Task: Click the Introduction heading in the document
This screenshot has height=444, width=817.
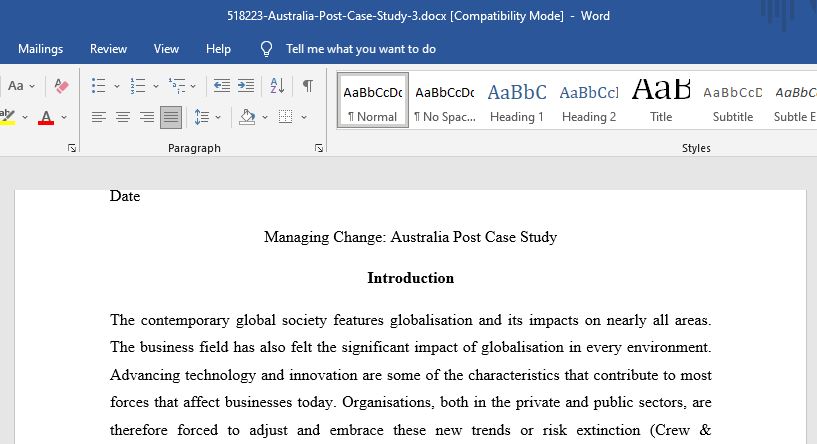Action: coord(411,278)
